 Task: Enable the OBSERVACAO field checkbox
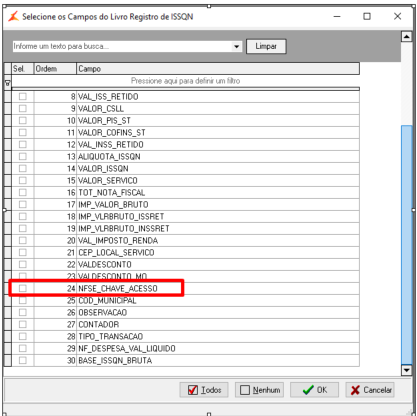click(x=23, y=312)
